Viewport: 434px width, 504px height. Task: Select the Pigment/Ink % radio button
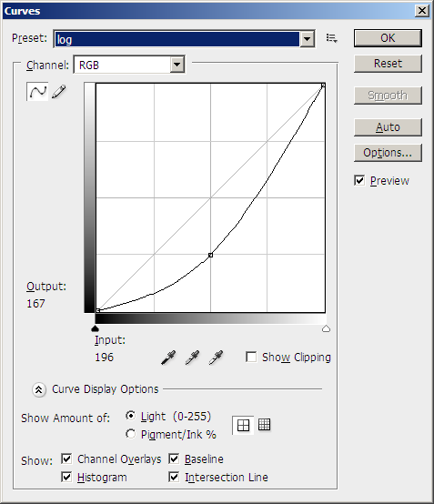coord(130,434)
